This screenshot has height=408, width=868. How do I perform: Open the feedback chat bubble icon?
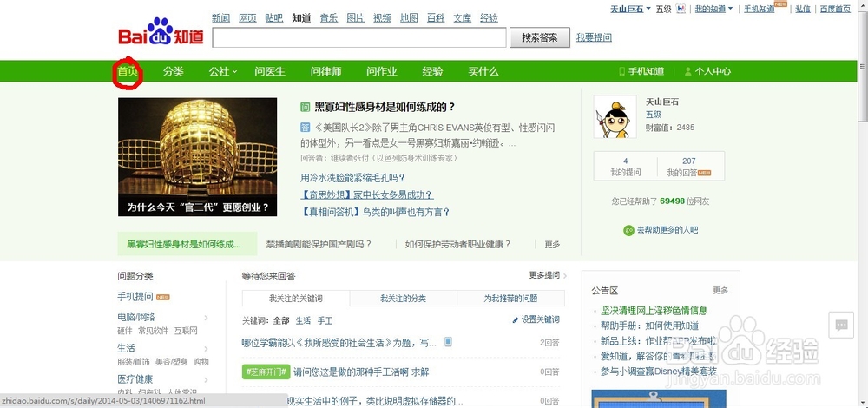coord(841,325)
